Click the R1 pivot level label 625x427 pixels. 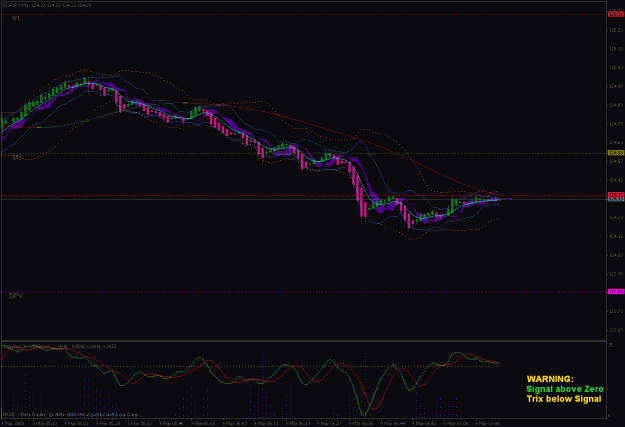[16, 18]
